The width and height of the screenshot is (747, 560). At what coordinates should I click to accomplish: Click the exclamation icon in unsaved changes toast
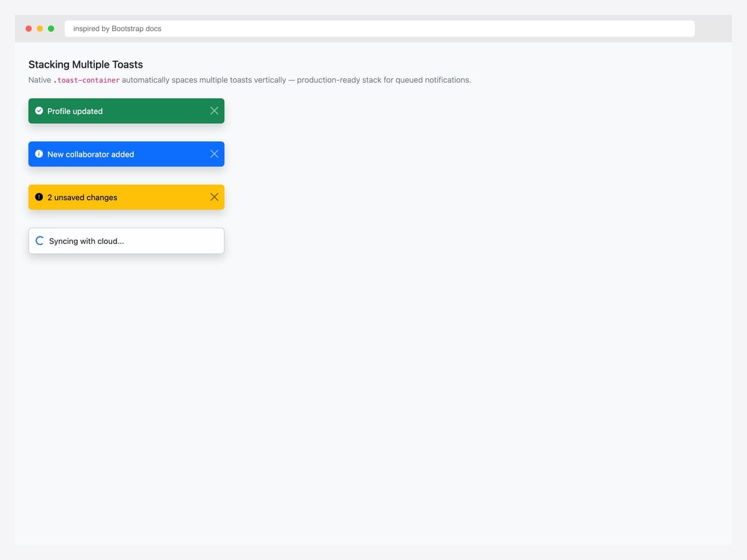click(x=39, y=197)
